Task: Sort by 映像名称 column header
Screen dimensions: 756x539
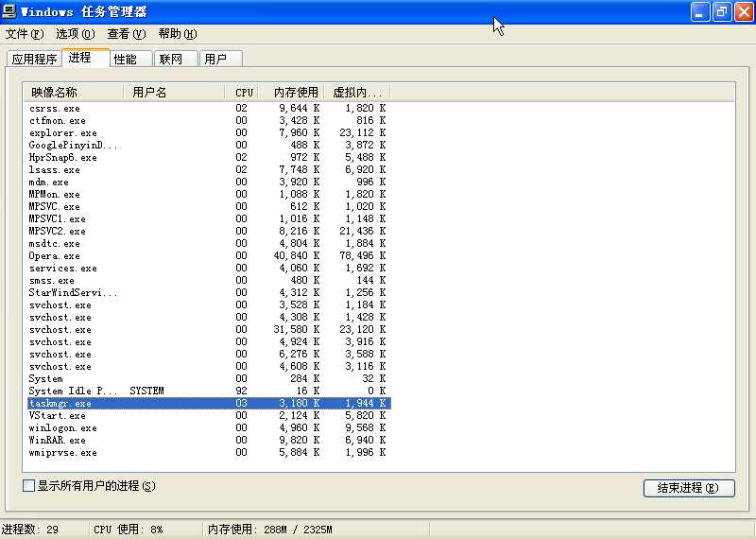Action: (74, 92)
